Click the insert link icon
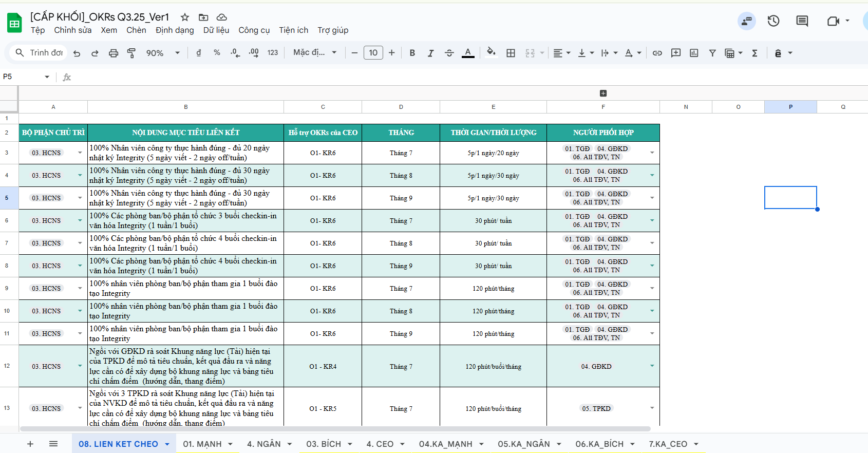 657,53
